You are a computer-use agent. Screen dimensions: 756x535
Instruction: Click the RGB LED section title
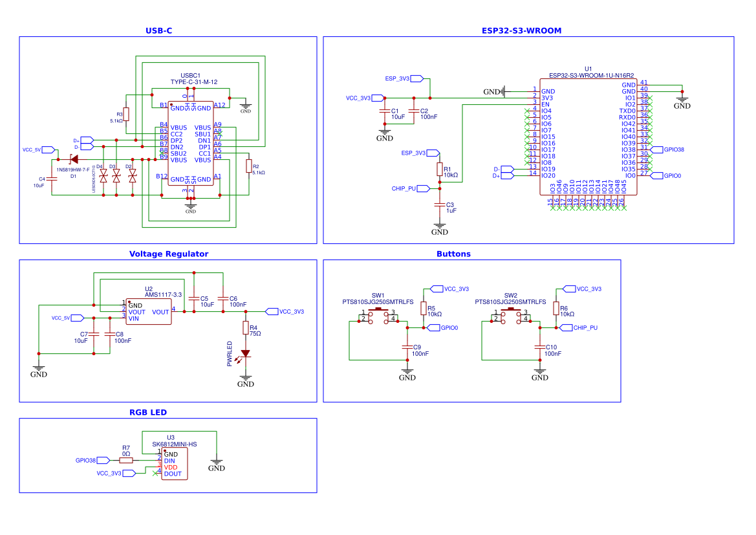point(148,413)
